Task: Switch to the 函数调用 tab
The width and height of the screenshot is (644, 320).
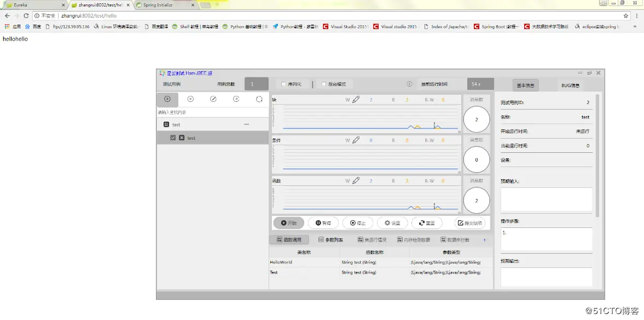Action: (289, 240)
